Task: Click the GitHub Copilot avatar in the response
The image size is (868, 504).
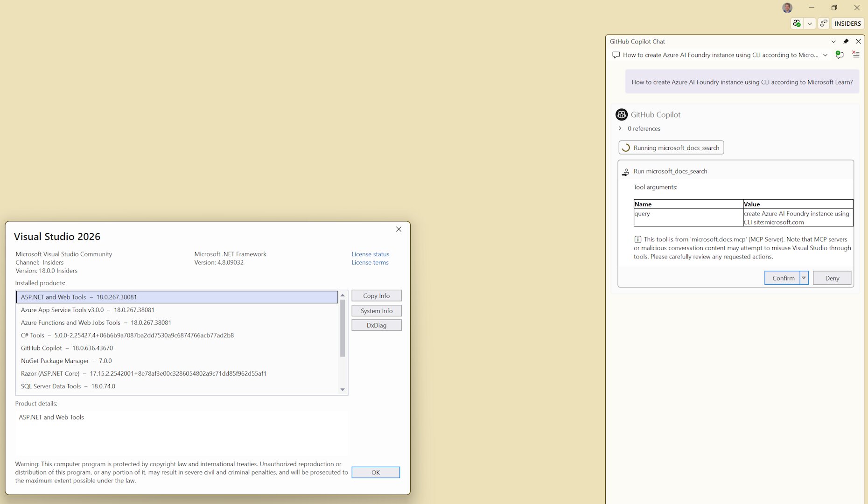Action: tap(622, 114)
